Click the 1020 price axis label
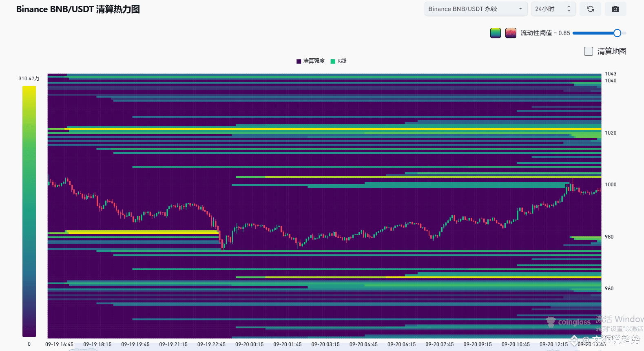The image size is (644, 351). point(611,133)
